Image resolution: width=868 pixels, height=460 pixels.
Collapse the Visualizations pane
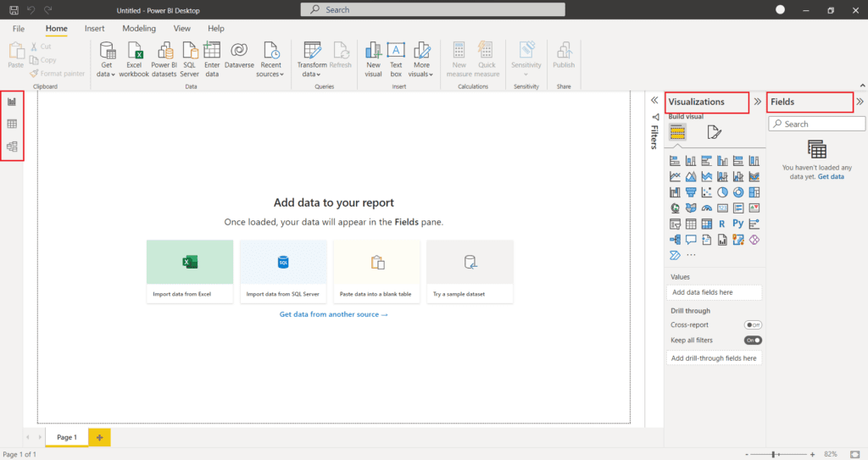757,102
